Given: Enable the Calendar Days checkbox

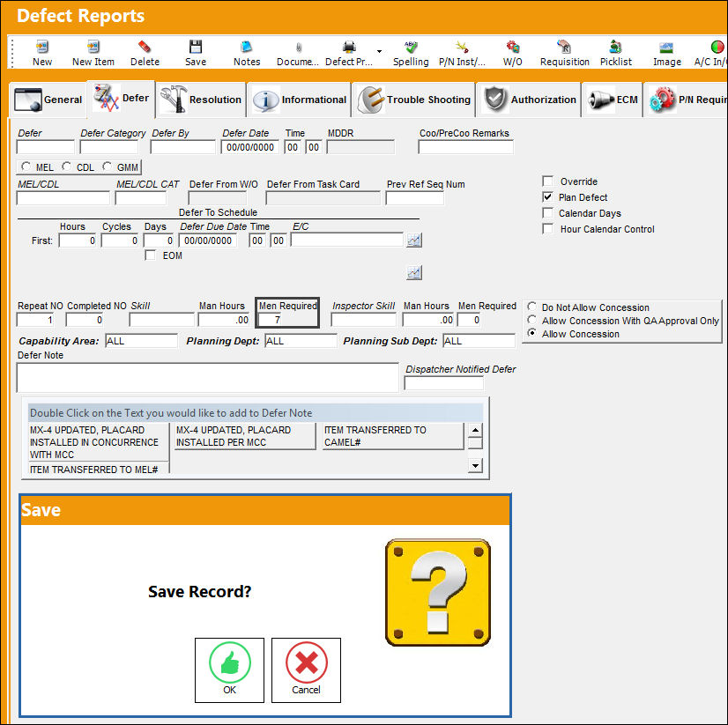Looking at the screenshot, I should click(548, 212).
